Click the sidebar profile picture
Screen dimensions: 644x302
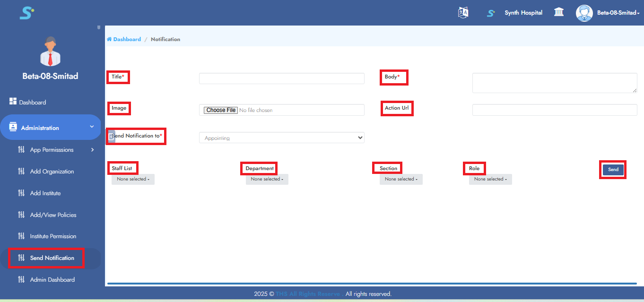(x=50, y=51)
